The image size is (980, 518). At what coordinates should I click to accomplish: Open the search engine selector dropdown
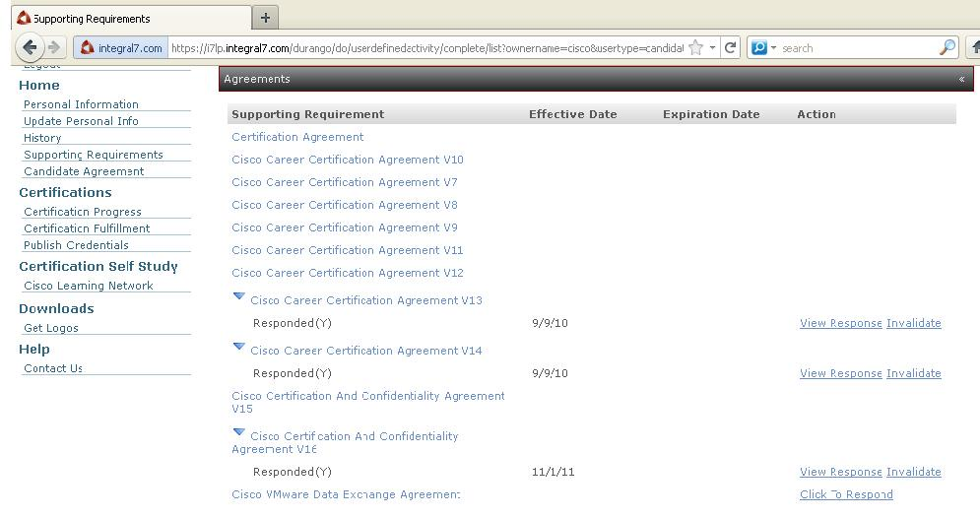click(763, 47)
